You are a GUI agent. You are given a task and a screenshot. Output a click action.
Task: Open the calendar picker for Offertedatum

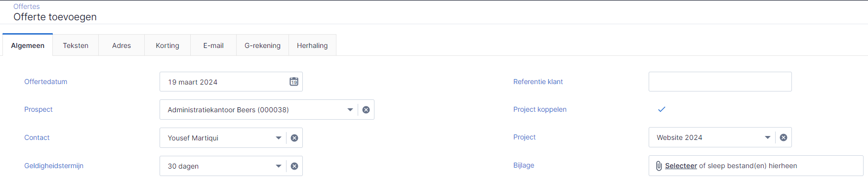click(294, 82)
